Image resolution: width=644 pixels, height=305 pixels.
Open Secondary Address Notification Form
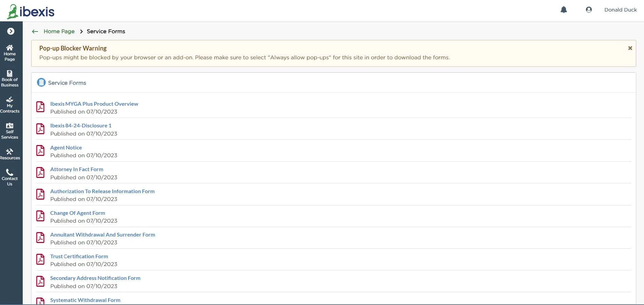point(95,278)
